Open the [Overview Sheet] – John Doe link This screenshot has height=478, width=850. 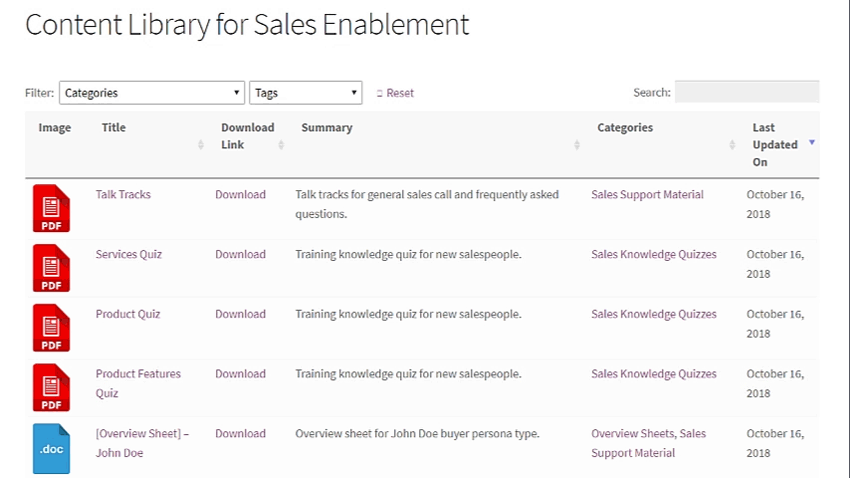[142, 443]
